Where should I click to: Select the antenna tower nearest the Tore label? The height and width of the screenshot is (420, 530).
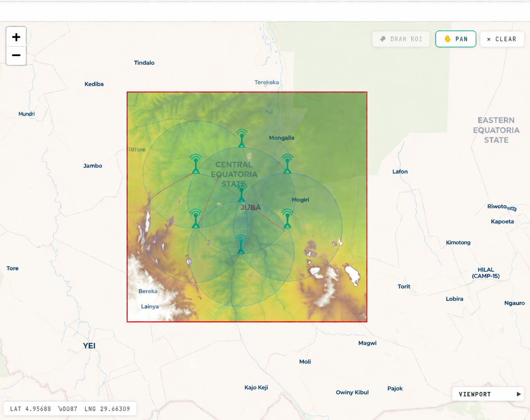click(196, 164)
